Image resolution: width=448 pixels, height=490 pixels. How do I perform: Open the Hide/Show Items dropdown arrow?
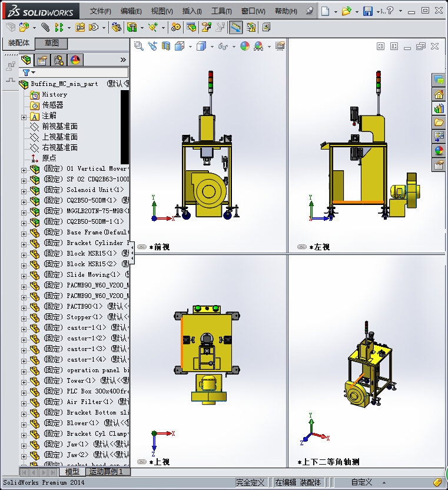tap(234, 47)
